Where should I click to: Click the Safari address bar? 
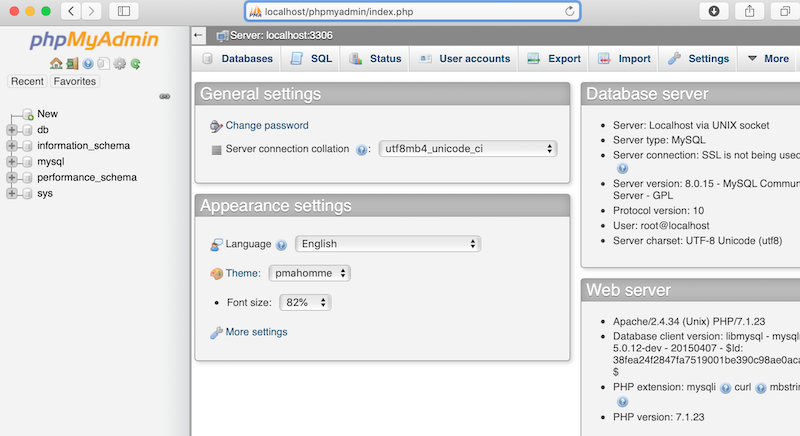pos(412,11)
